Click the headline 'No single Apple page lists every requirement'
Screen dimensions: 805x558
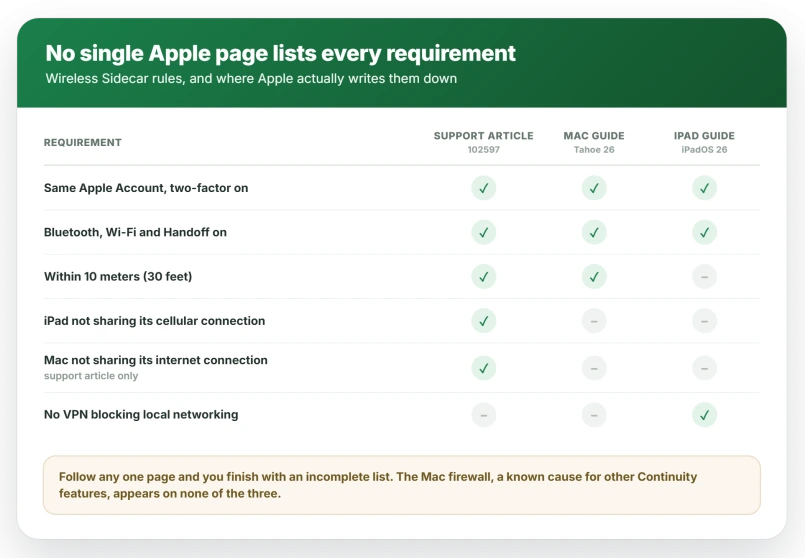[280, 53]
